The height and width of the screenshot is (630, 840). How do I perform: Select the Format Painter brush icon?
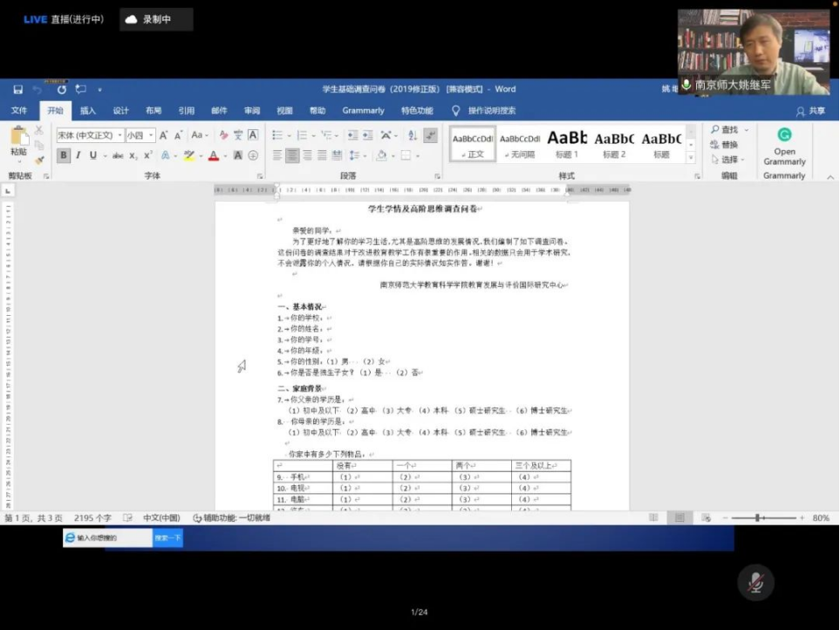tap(39, 160)
